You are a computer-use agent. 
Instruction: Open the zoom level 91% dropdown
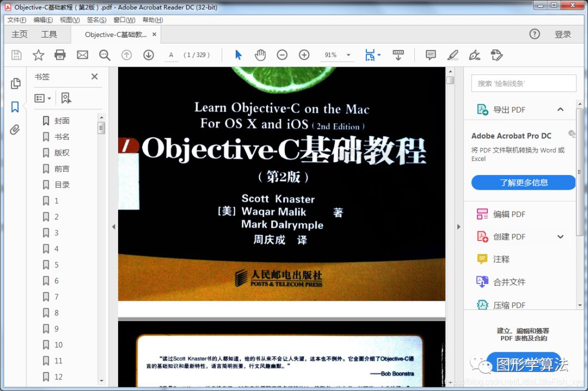(x=348, y=55)
